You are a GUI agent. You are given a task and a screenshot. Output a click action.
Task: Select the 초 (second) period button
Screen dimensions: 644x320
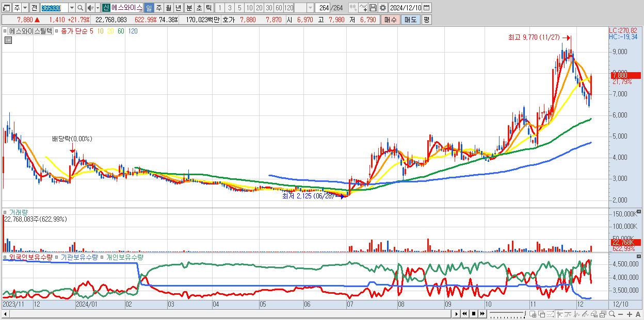pos(199,8)
